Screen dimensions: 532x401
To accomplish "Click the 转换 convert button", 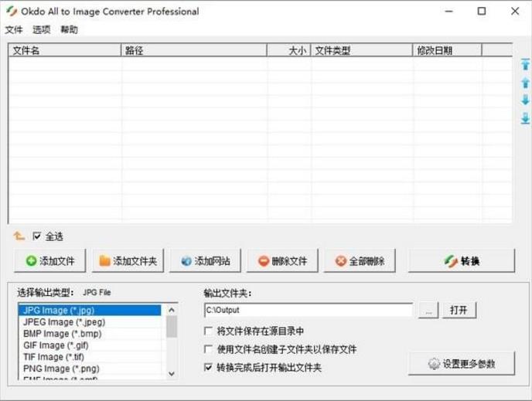I will pyautogui.click(x=461, y=261).
